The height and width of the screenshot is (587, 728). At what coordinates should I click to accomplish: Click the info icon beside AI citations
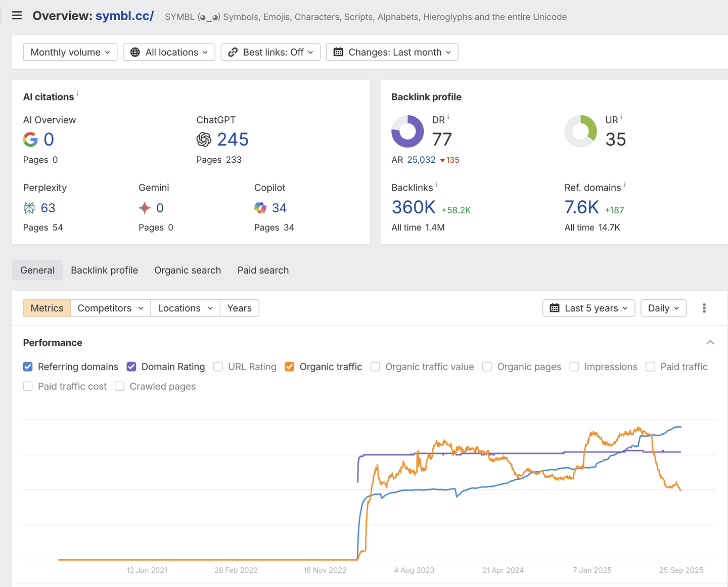(77, 94)
